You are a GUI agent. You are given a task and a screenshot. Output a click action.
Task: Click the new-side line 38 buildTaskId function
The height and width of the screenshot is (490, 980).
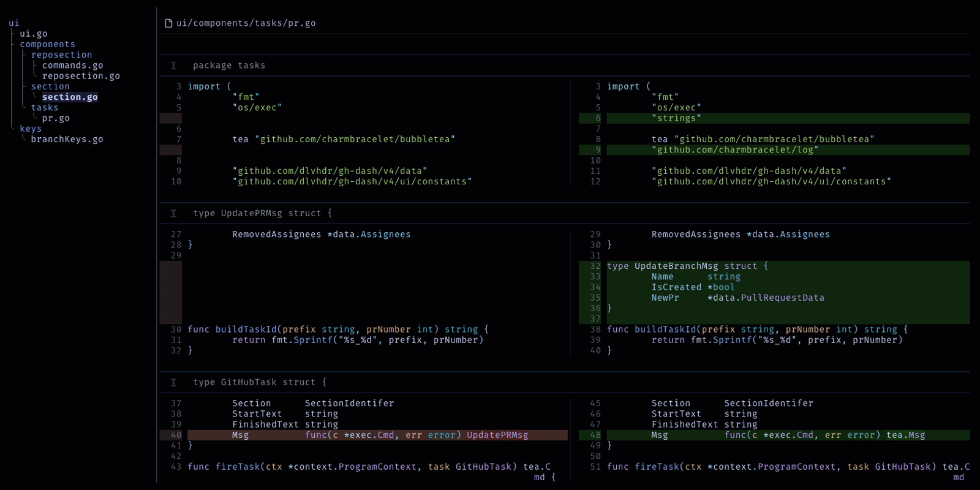[758, 330]
